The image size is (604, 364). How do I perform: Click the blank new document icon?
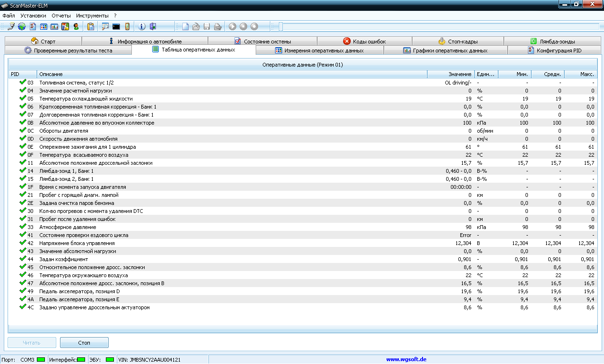[186, 26]
